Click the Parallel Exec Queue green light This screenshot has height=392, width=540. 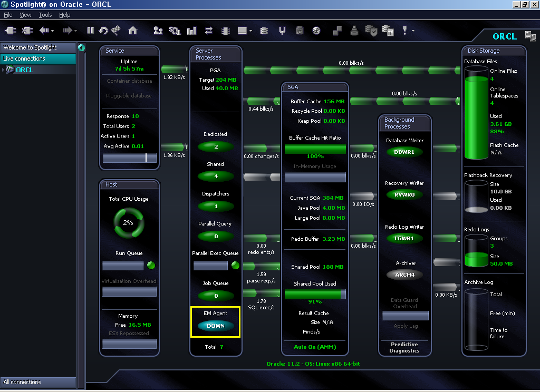point(235,265)
